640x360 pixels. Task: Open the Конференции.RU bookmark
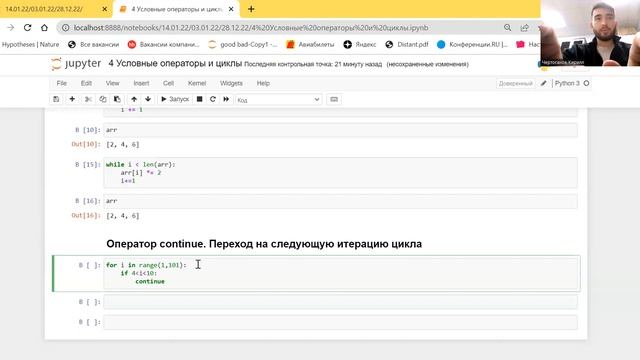pyautogui.click(x=472, y=44)
